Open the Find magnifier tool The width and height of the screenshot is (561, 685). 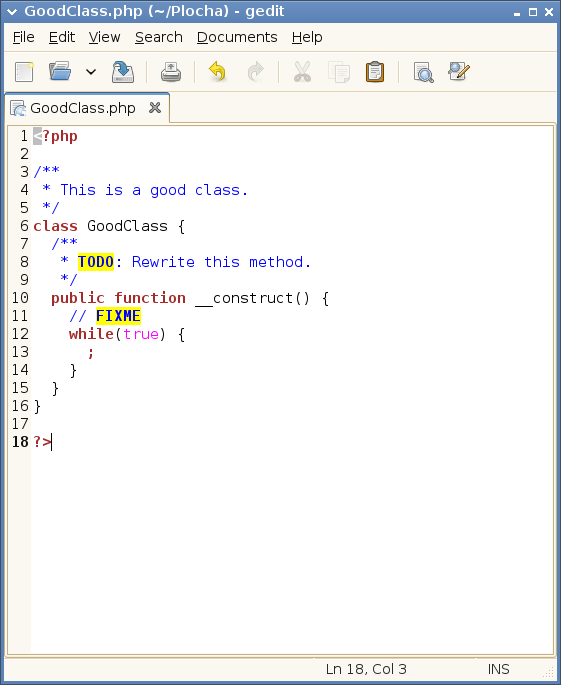(423, 72)
